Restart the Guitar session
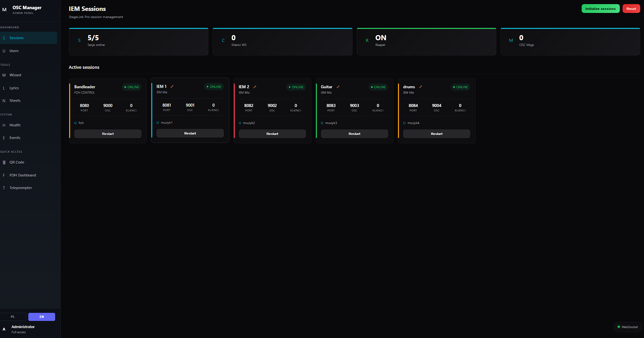This screenshot has height=338, width=644. pyautogui.click(x=354, y=134)
